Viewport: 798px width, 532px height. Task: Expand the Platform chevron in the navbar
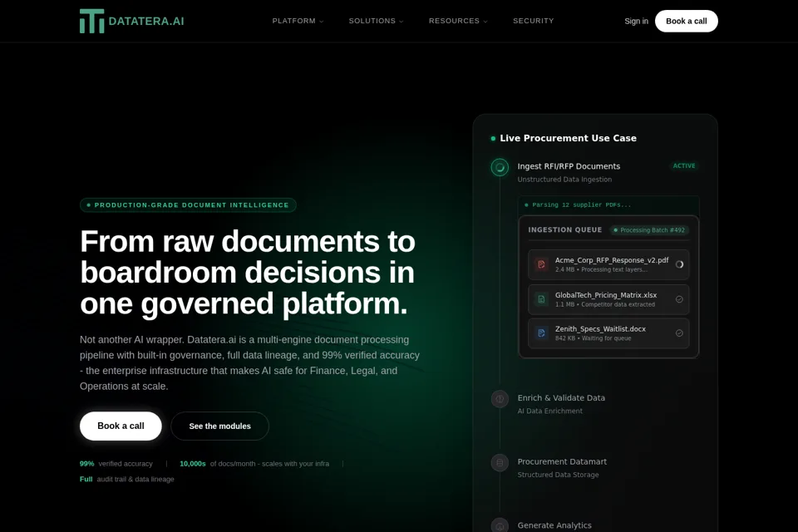click(321, 22)
